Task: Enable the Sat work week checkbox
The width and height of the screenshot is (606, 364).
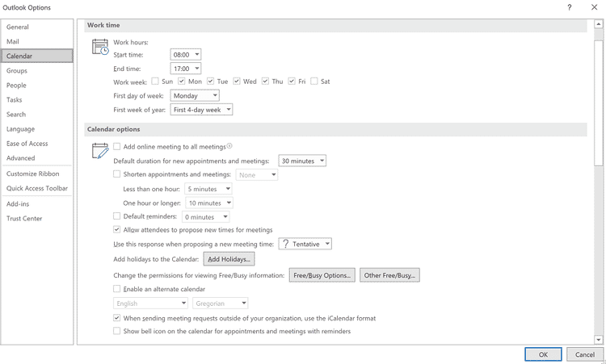Action: pos(314,81)
